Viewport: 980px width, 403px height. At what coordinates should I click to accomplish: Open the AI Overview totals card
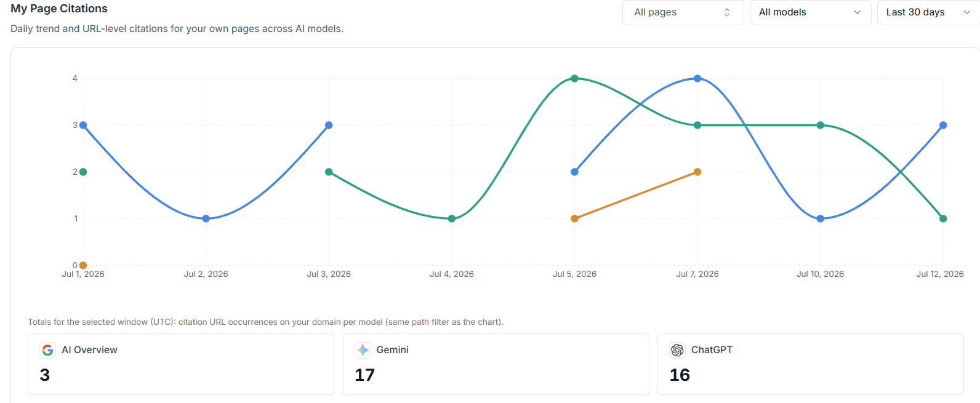181,364
